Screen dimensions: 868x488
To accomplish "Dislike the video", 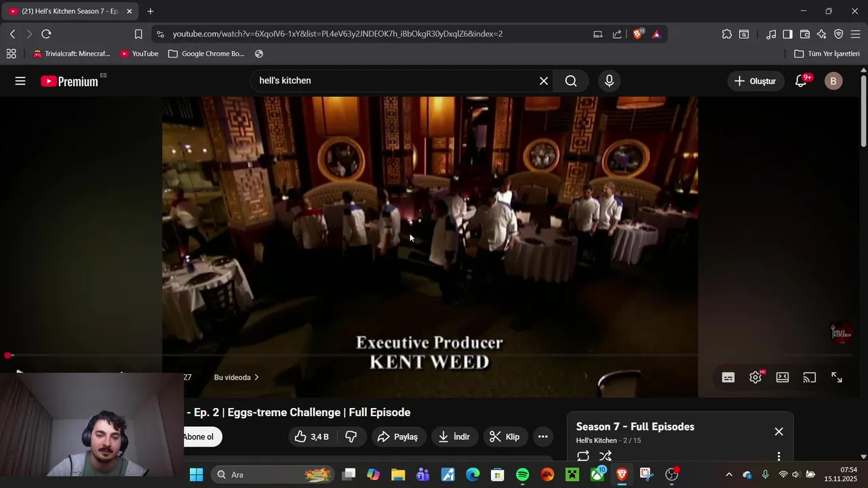I will point(351,437).
